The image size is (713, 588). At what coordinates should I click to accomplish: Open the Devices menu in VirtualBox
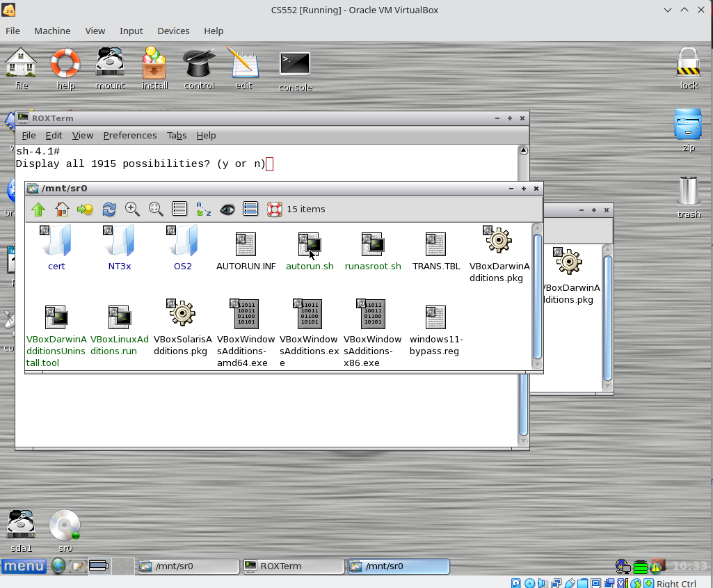coord(173,31)
